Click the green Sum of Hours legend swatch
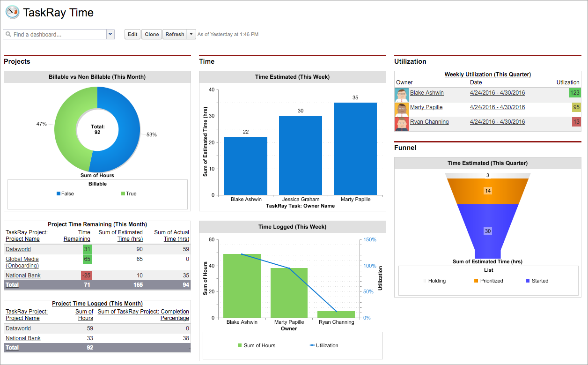 [x=240, y=345]
